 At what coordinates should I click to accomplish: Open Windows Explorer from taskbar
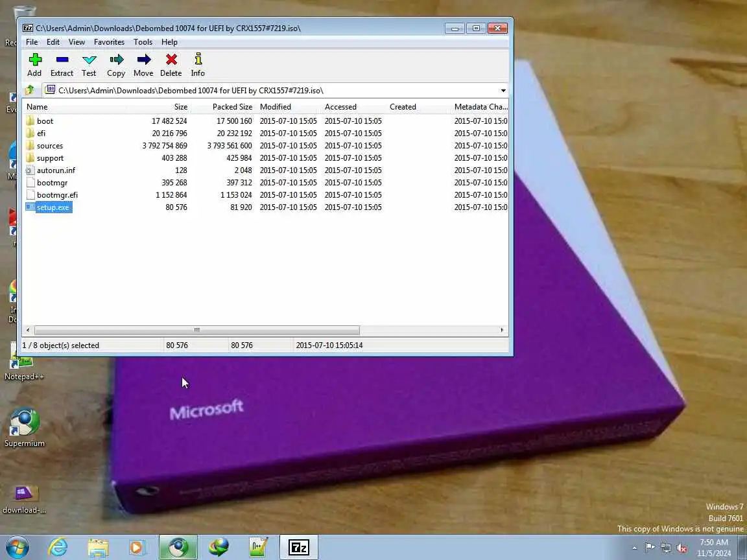99,548
